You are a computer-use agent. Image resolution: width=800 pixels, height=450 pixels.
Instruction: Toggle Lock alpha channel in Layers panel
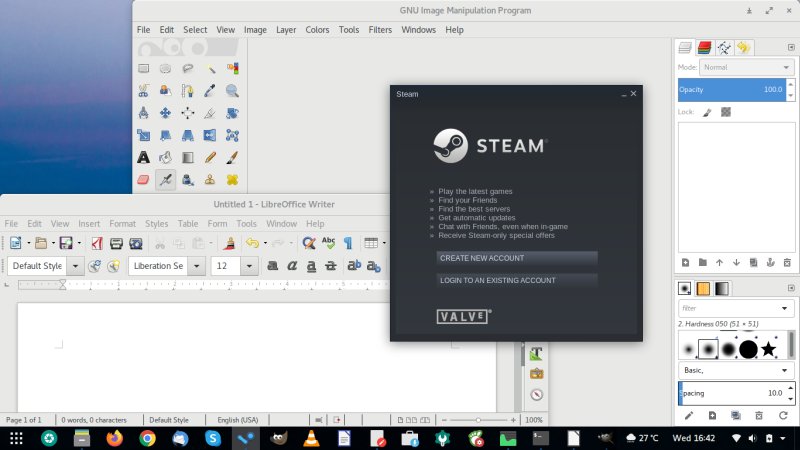726,112
